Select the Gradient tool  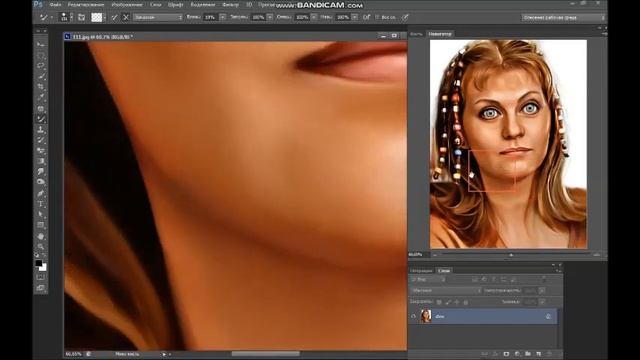(41, 161)
